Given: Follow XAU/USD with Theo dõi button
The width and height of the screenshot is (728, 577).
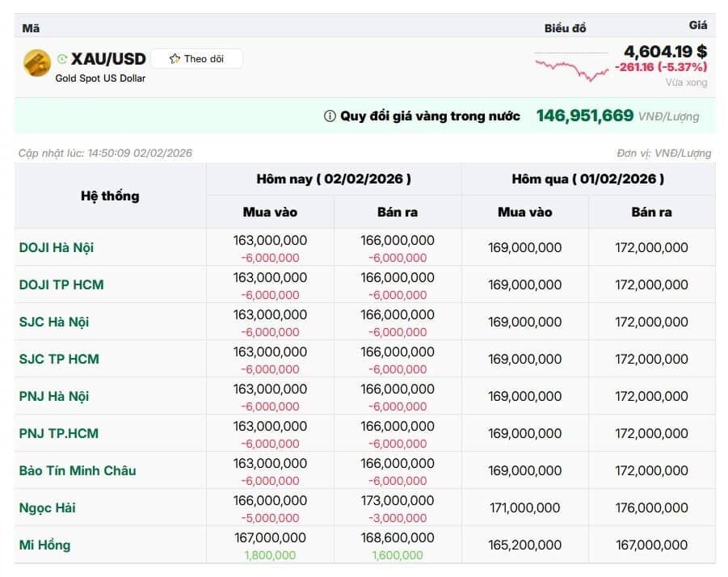Looking at the screenshot, I should [x=197, y=59].
